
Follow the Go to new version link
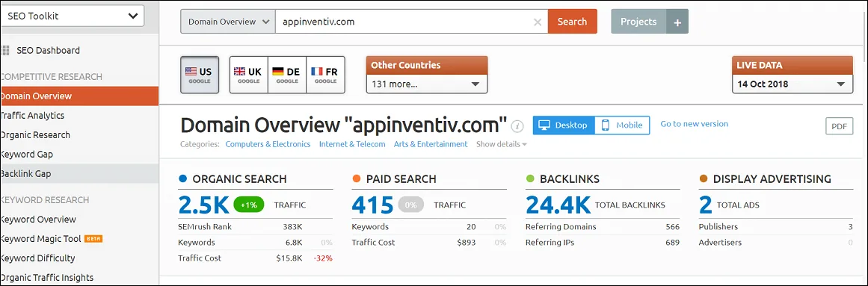(x=695, y=124)
